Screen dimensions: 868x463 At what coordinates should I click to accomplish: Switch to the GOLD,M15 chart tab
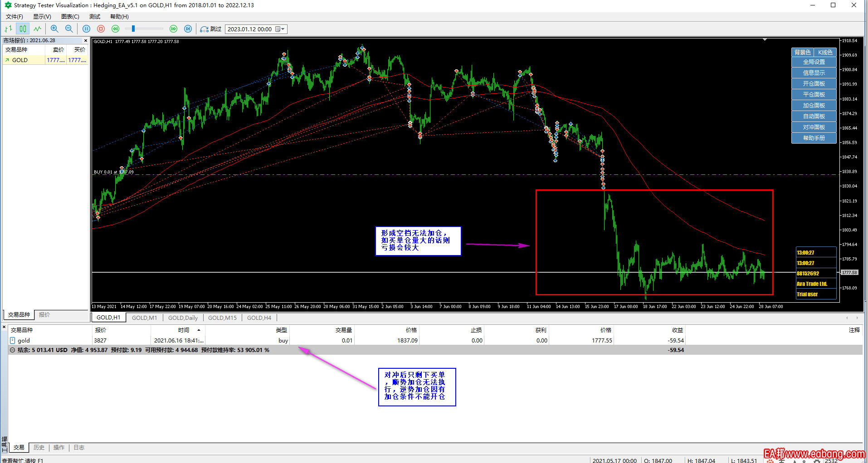[222, 318]
